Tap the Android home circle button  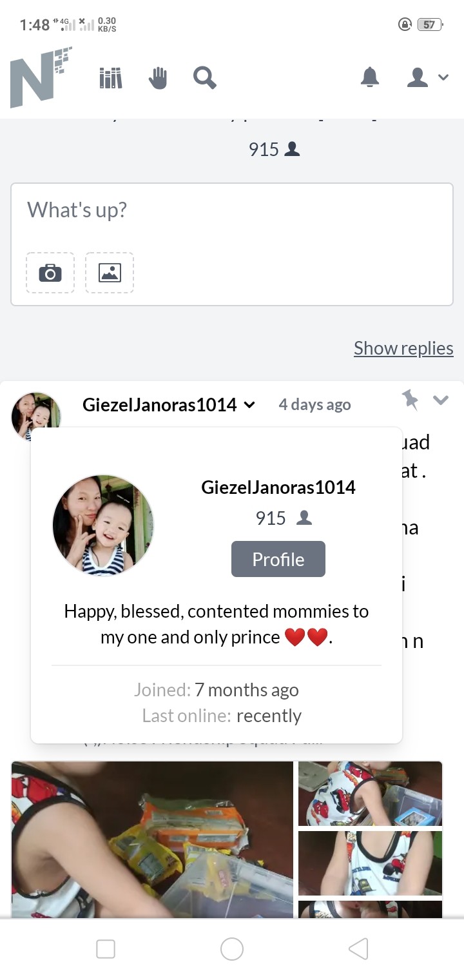pyautogui.click(x=232, y=948)
